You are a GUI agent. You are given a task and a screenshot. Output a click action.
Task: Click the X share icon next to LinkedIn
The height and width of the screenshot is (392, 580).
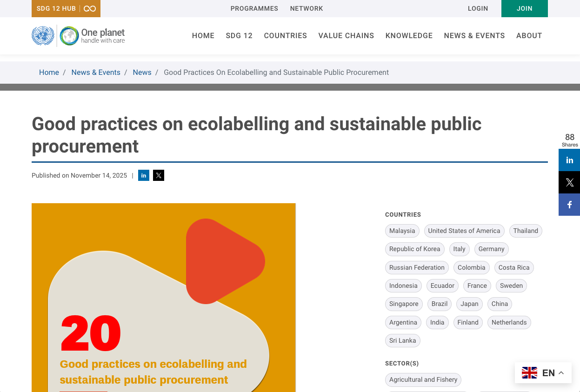pos(158,175)
